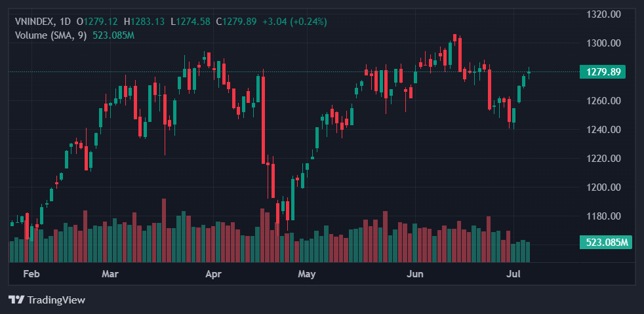Click the 523.085M value in volume legend

click(x=113, y=35)
